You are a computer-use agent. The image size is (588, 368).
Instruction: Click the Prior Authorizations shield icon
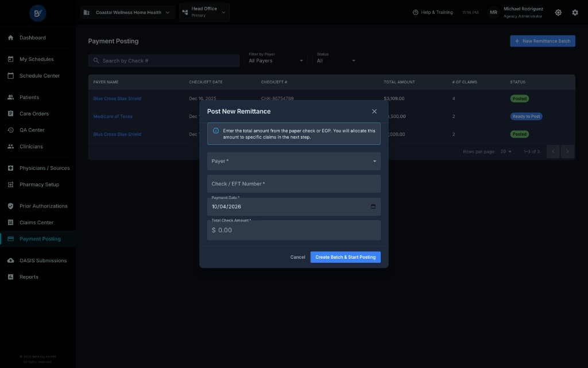[10, 206]
